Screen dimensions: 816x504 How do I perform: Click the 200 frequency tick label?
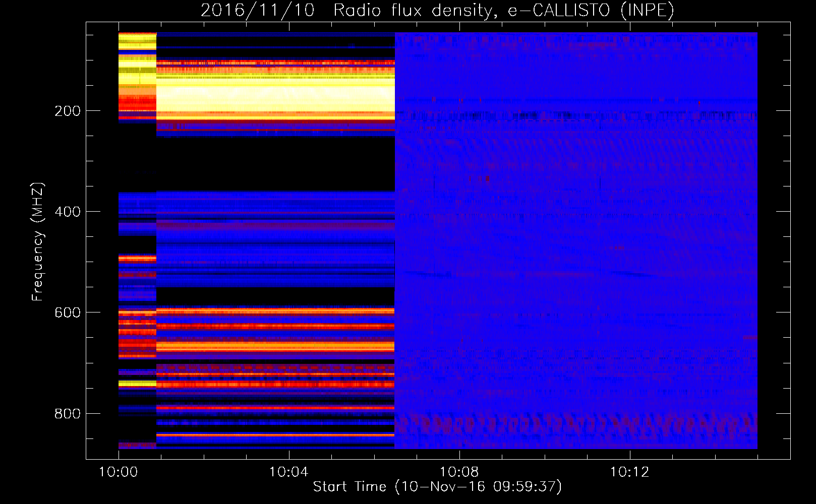coord(68,111)
